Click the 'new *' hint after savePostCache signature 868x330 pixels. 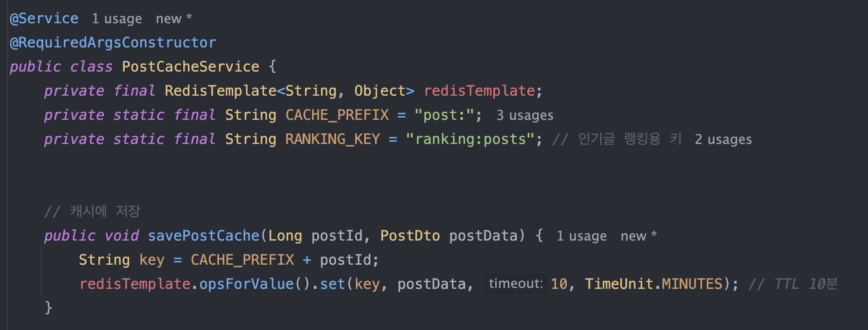(639, 236)
